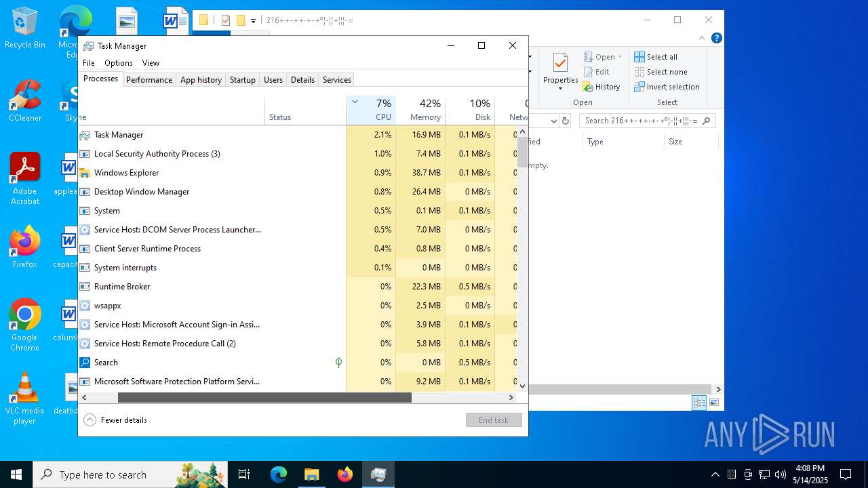Click the Edit icon in Explorer ribbon
Screen dimensions: 868x488
[x=589, y=72]
